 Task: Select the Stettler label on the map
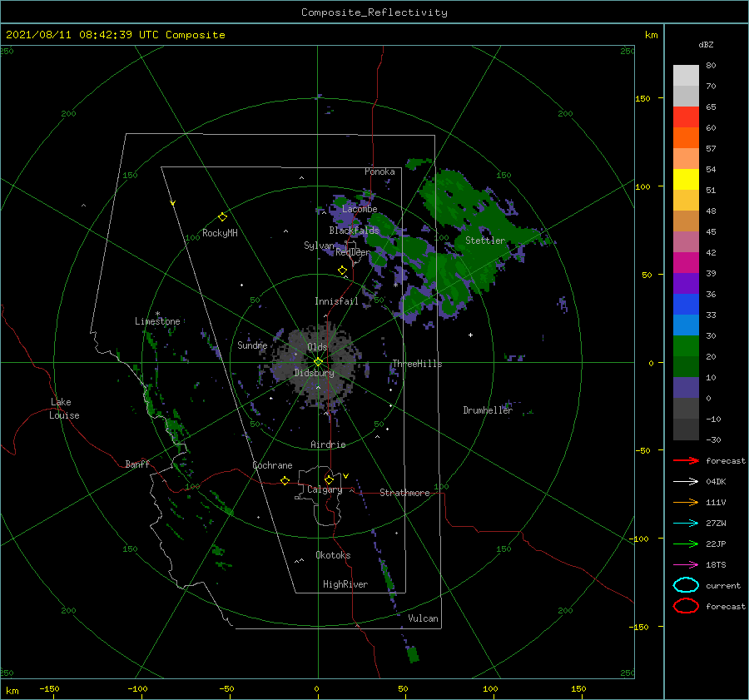tap(485, 241)
